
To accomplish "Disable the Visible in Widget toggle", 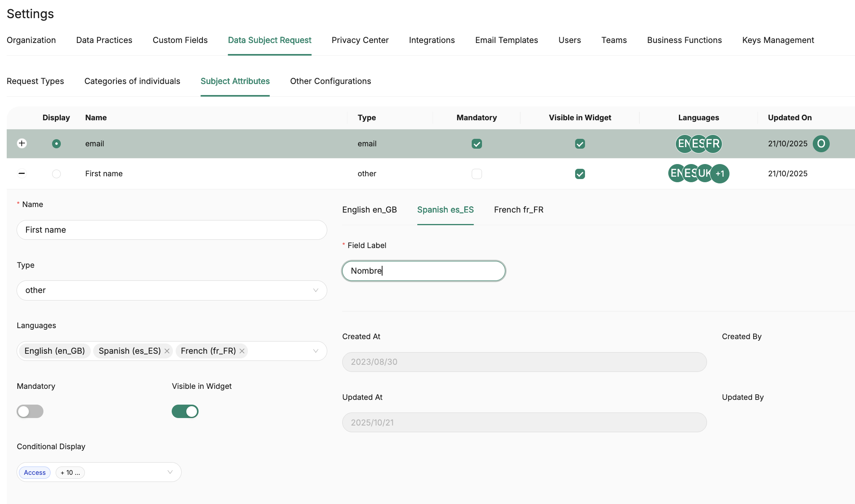I will (185, 411).
